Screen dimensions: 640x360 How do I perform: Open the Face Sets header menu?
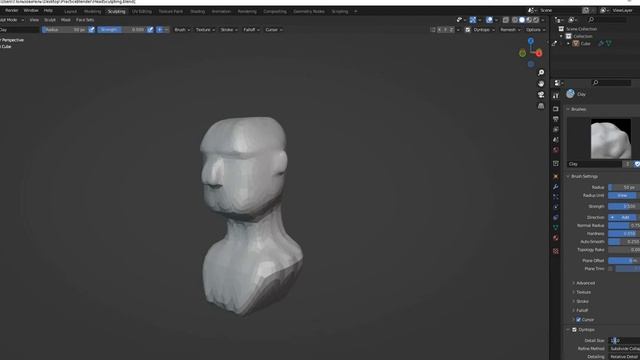pyautogui.click(x=85, y=20)
